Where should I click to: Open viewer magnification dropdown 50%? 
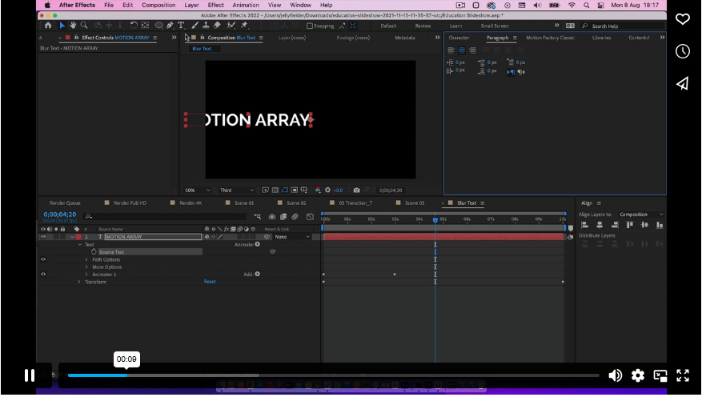click(197, 190)
